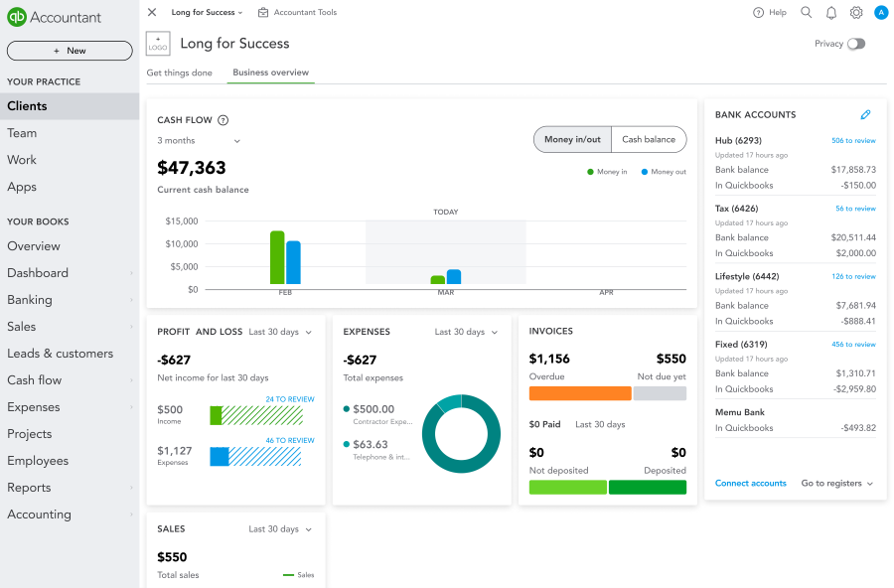
Task: Click the Connect accounts link
Action: point(750,483)
